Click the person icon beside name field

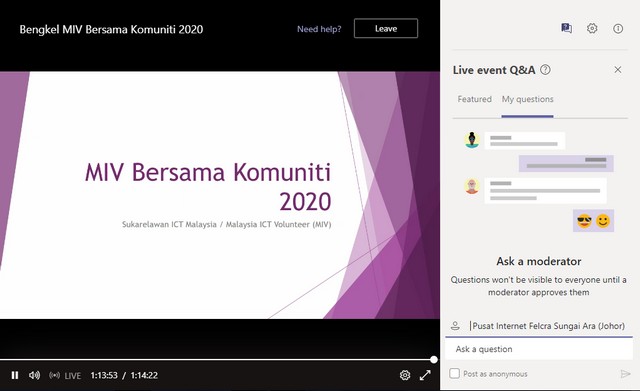pos(455,326)
